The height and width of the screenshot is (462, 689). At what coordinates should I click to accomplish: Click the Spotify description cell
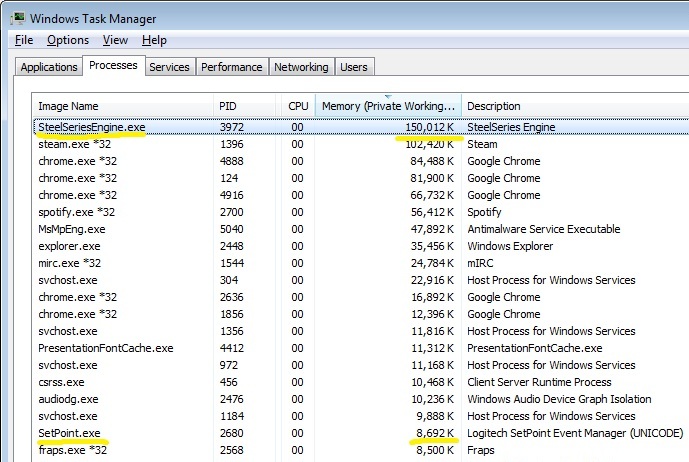tap(484, 212)
